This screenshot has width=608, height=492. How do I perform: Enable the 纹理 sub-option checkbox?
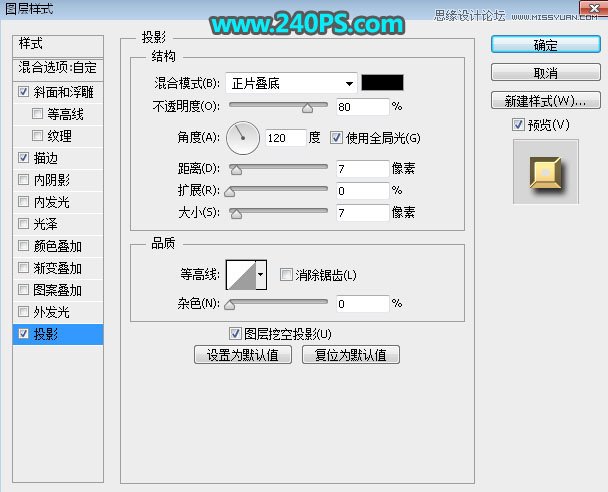(37, 136)
